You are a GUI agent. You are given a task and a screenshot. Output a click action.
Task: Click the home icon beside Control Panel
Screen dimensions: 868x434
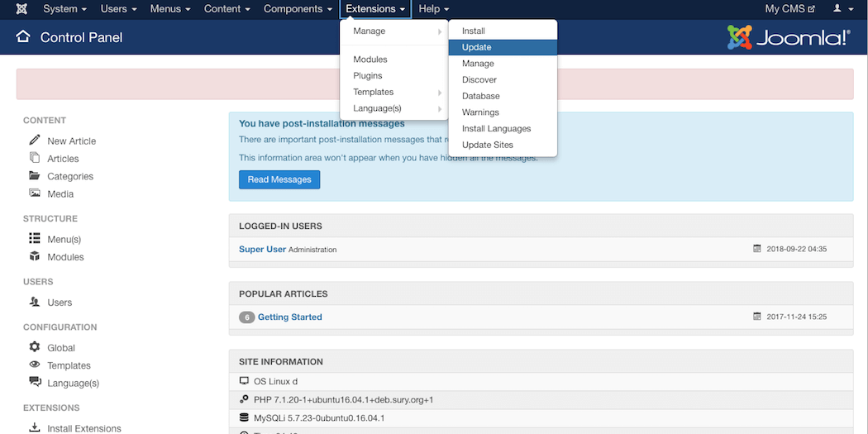point(23,37)
